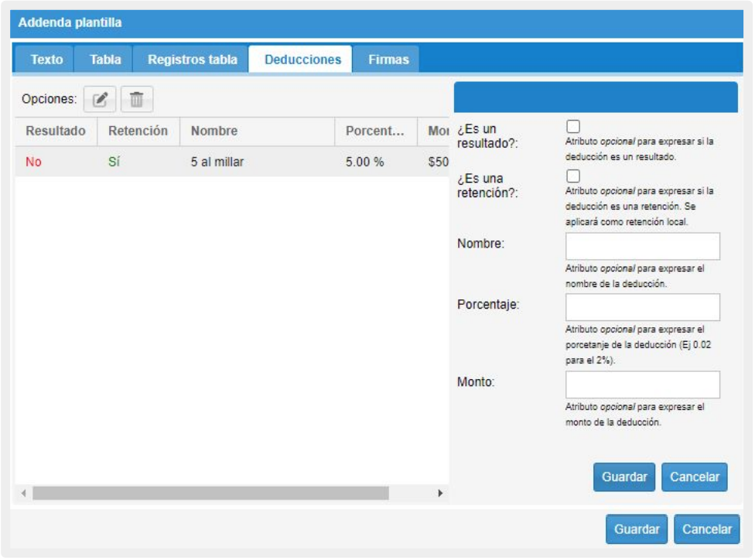Select the Deducciones tab
Image resolution: width=755 pixels, height=560 pixels.
coord(302,60)
